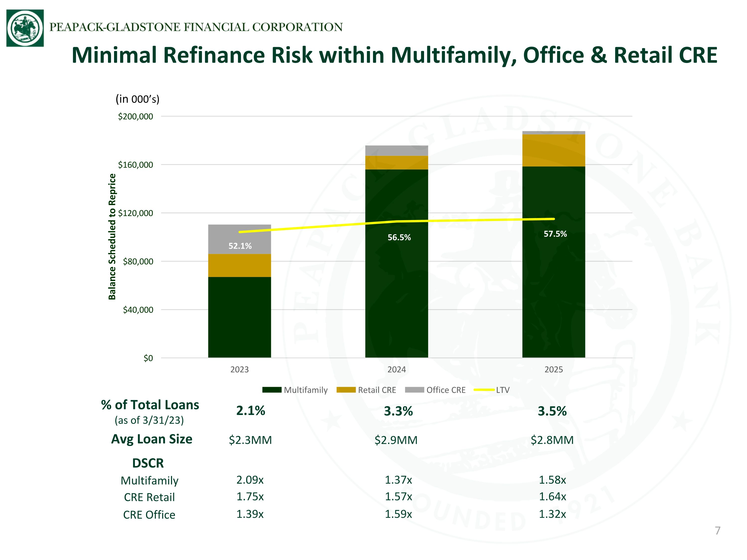Image resolution: width=747 pixels, height=560 pixels.
Task: Click the 'DSCR' section heading
Action: (148, 463)
